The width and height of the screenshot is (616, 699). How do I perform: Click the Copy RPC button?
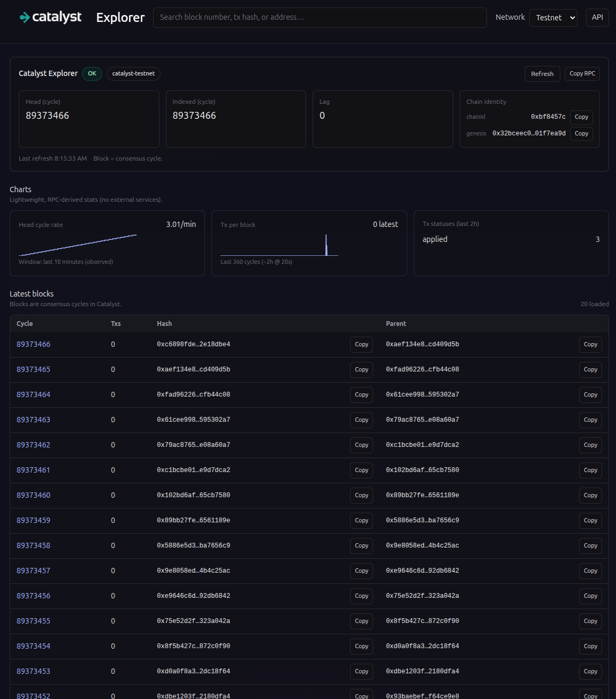pyautogui.click(x=582, y=74)
